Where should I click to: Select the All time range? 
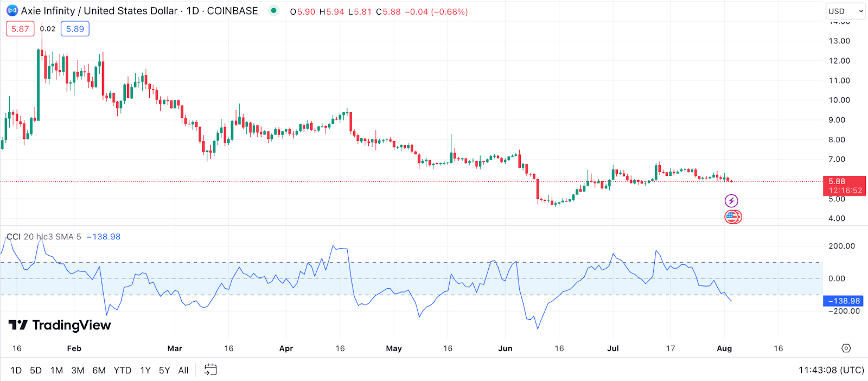(x=183, y=370)
